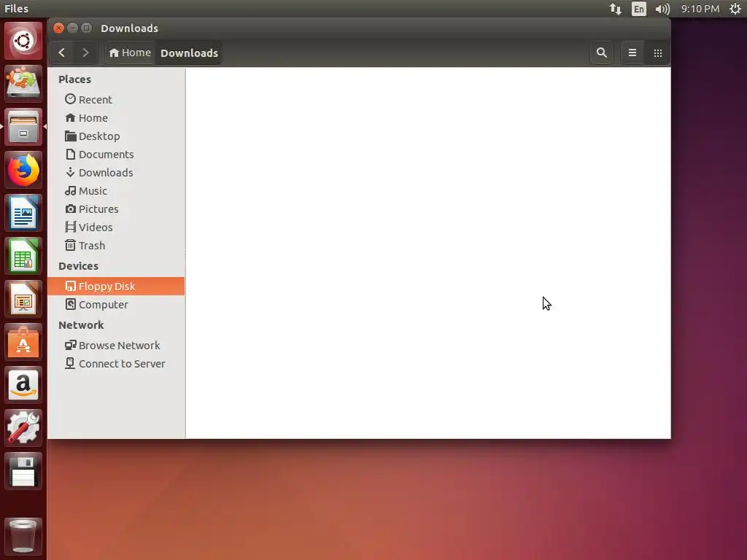Switch to icon grid view

(657, 52)
